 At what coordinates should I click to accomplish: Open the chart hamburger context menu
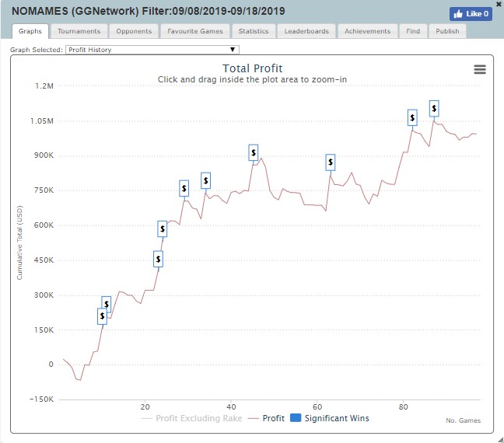pos(479,69)
